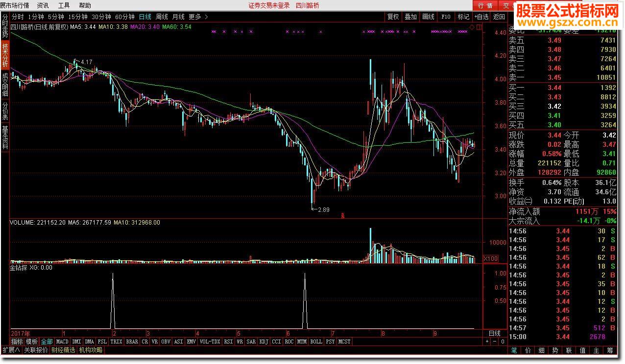Switch the indicator to TRIX

point(116,341)
